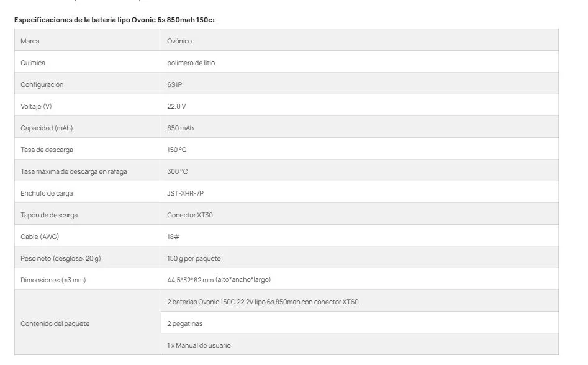Click the Contenido del paquete label
The image size is (588, 365).
55,324
